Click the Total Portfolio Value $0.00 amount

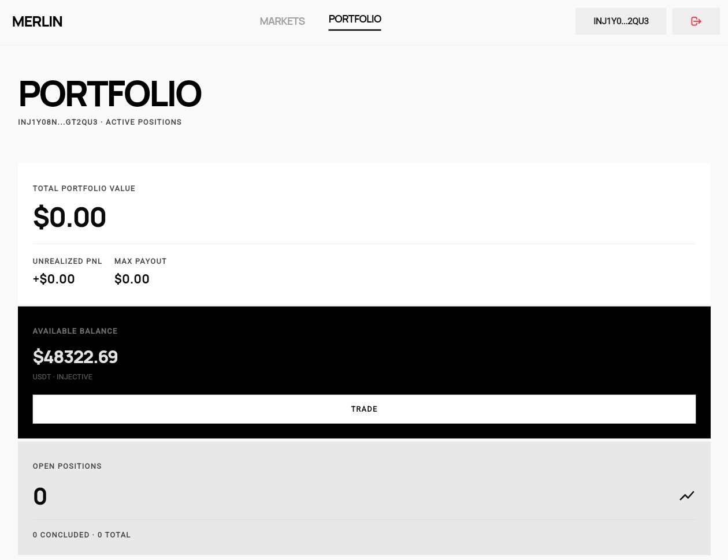[x=69, y=218]
